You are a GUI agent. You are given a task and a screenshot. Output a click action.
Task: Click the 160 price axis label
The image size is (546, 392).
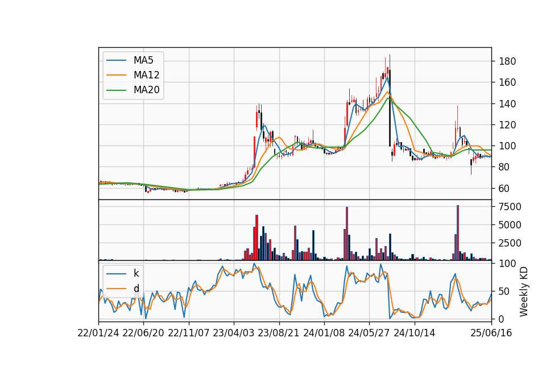click(x=507, y=82)
